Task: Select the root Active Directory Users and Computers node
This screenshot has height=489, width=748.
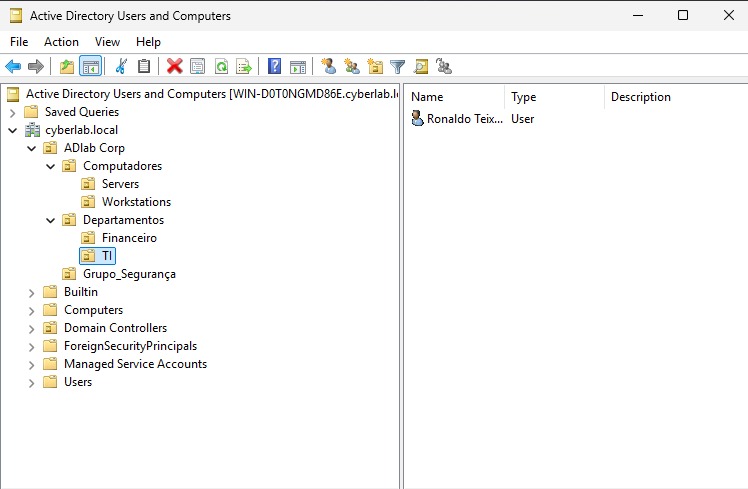Action: 212,94
